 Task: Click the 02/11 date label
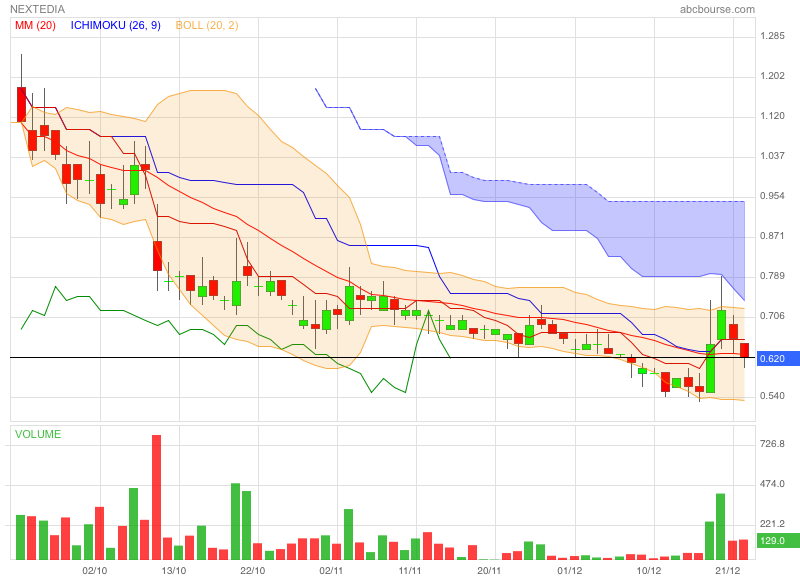tap(331, 570)
